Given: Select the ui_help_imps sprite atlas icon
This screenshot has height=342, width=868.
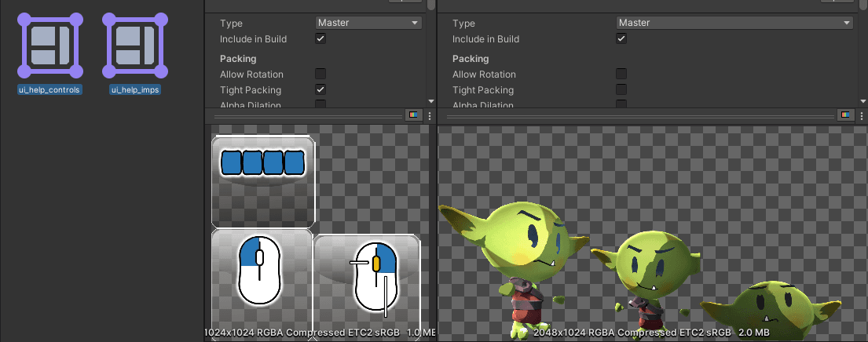Looking at the screenshot, I should click(x=135, y=45).
